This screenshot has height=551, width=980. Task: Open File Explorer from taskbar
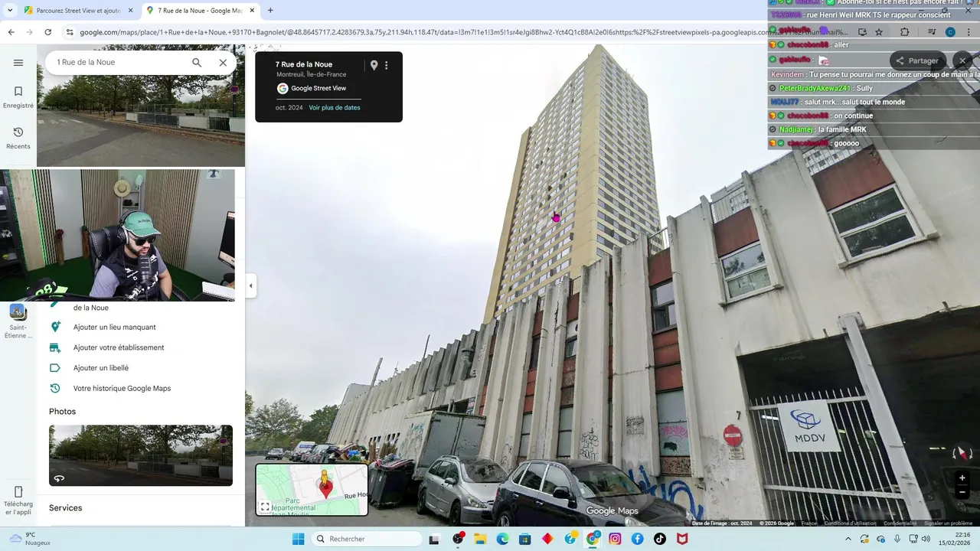[480, 539]
